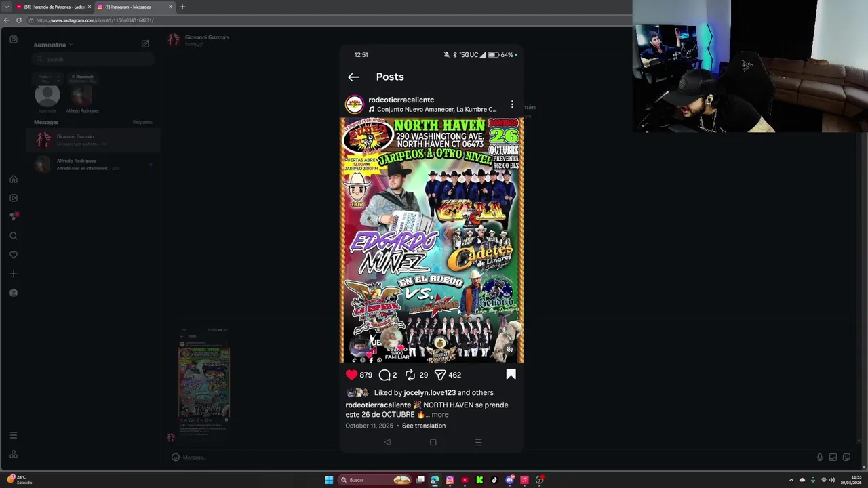The image size is (868, 488).
Task: Show hidden system tray icons chevron
Action: coord(791,480)
